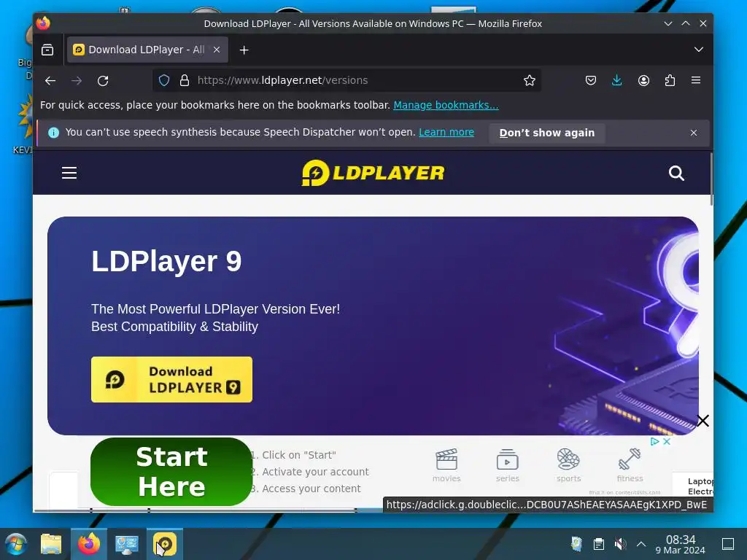Bookmark this page with the star icon
The height and width of the screenshot is (560, 747).
click(530, 80)
